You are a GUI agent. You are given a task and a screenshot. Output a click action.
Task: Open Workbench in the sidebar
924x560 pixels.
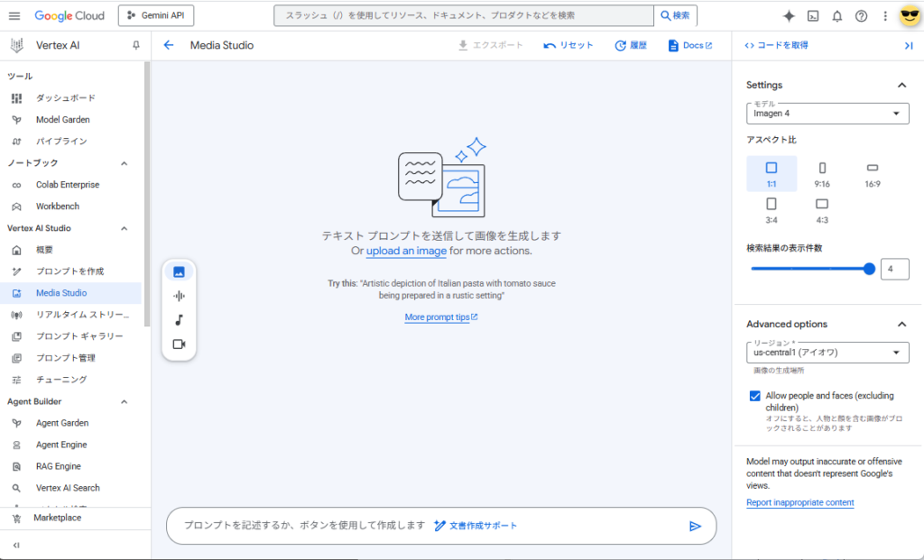(x=70, y=207)
